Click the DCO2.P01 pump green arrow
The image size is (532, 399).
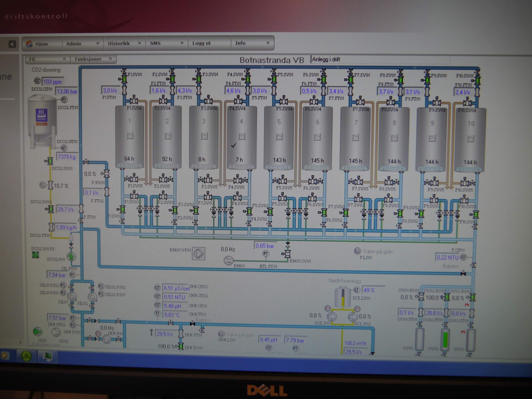(x=71, y=257)
